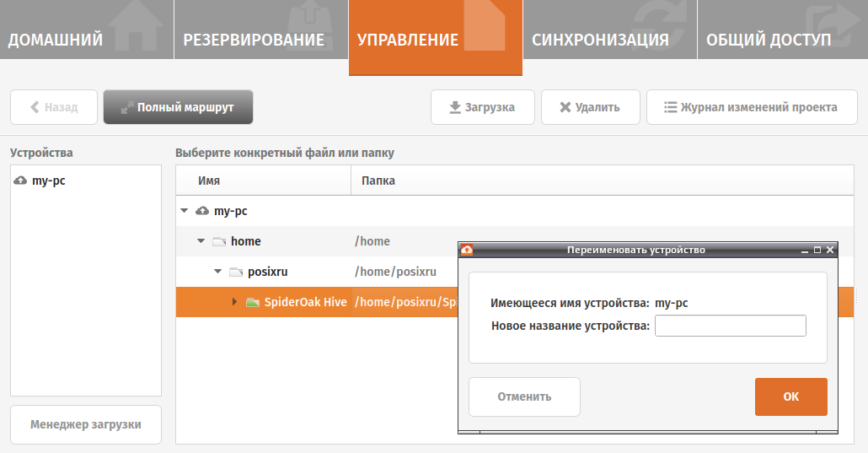The height and width of the screenshot is (453, 868).
Task: Click the Загрузка button
Action: [483, 107]
